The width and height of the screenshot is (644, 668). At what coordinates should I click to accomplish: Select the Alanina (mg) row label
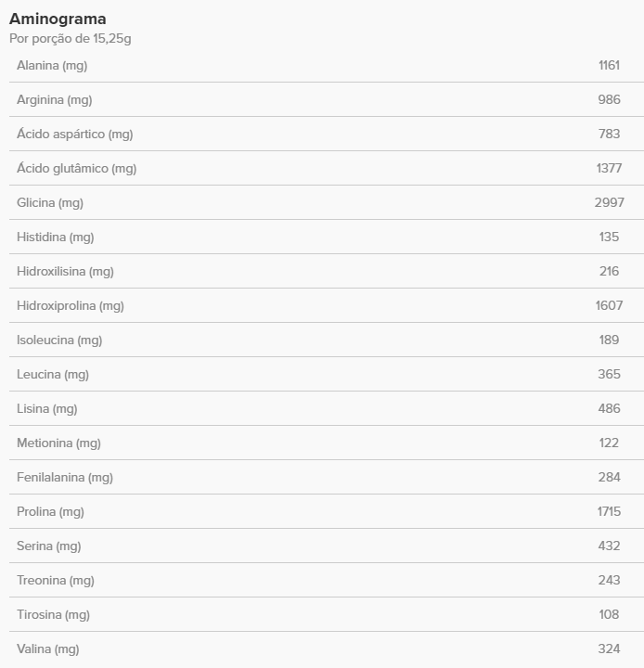52,65
